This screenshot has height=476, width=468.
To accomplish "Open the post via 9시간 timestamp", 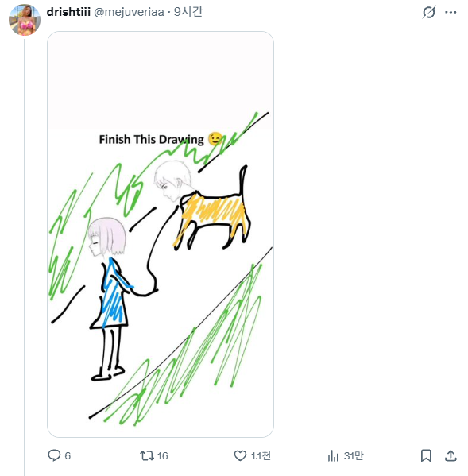I will (x=188, y=12).
